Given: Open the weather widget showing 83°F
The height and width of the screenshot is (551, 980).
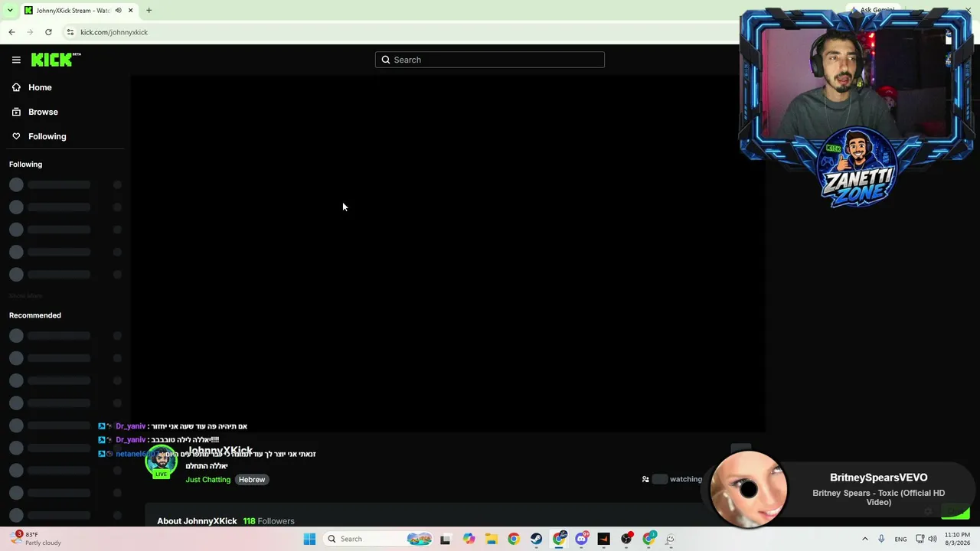Looking at the screenshot, I should click(x=36, y=539).
